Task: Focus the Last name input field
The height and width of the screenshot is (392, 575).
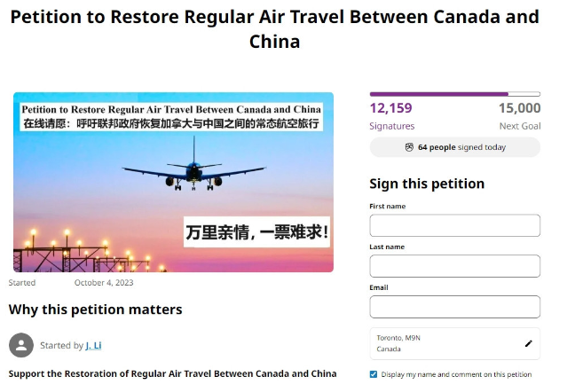Action: pos(454,266)
